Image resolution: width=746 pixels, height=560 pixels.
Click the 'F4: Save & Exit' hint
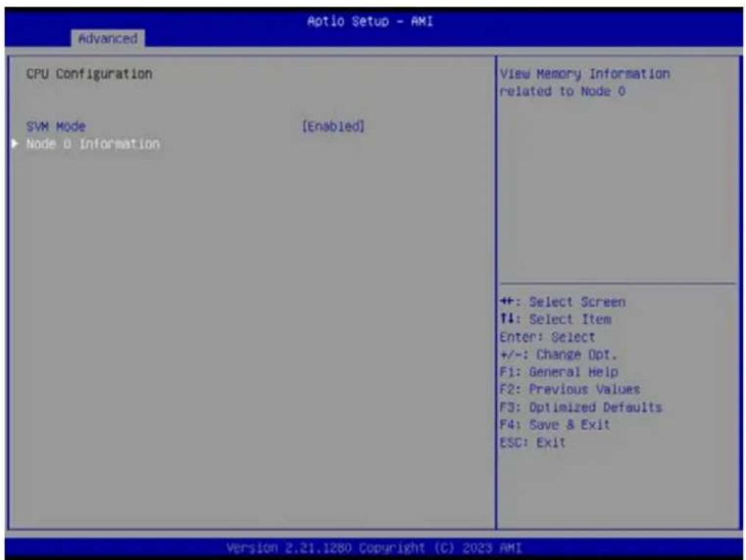555,424
